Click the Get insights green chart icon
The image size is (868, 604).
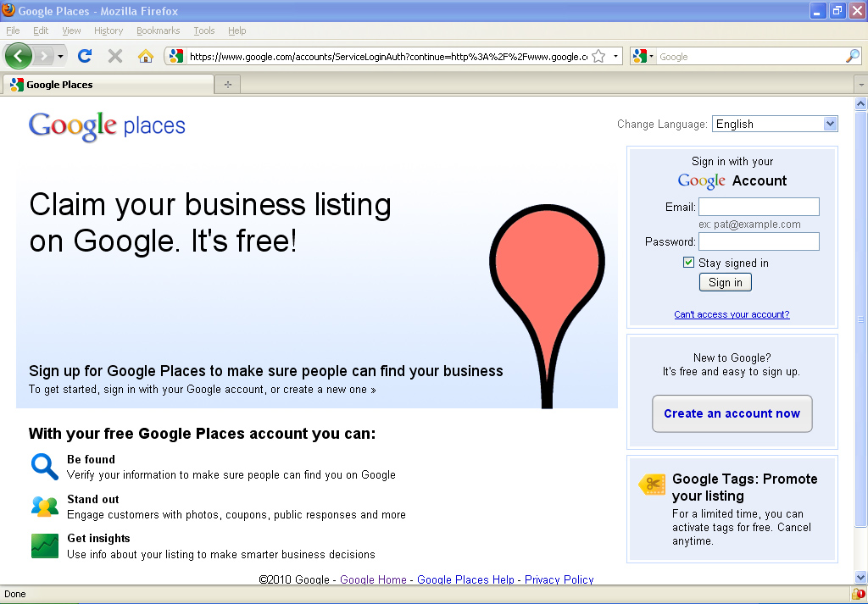point(44,546)
